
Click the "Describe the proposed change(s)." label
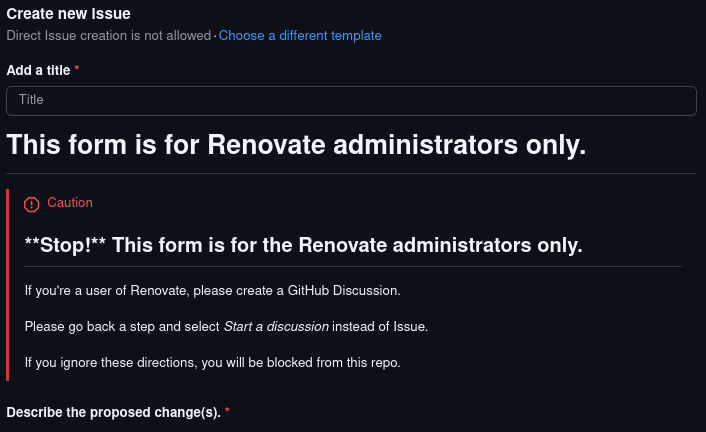(x=113, y=412)
